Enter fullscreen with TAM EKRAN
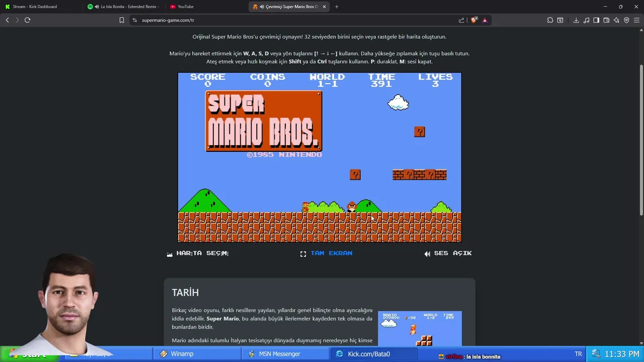644x362 pixels. [332, 253]
